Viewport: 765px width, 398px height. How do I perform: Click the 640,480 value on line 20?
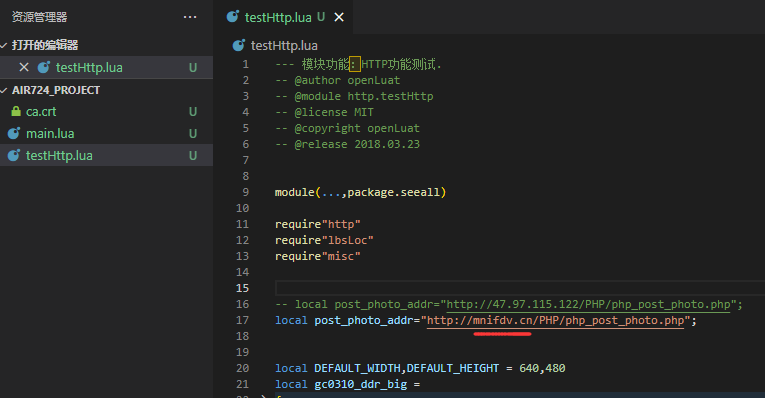point(542,368)
